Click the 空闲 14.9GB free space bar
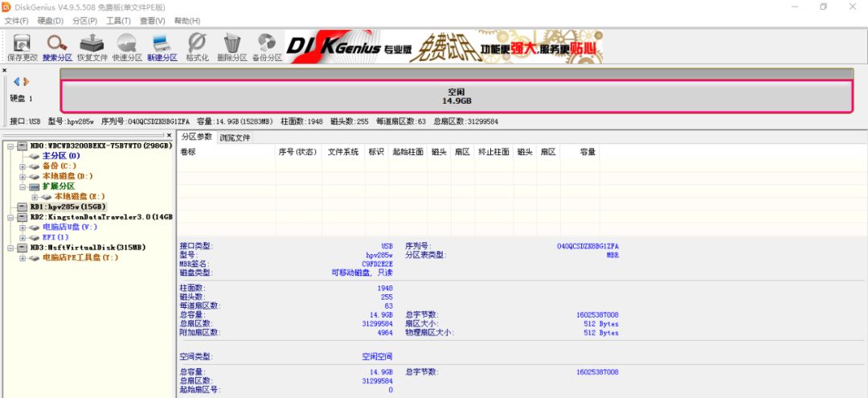868x398 pixels. coord(457,96)
